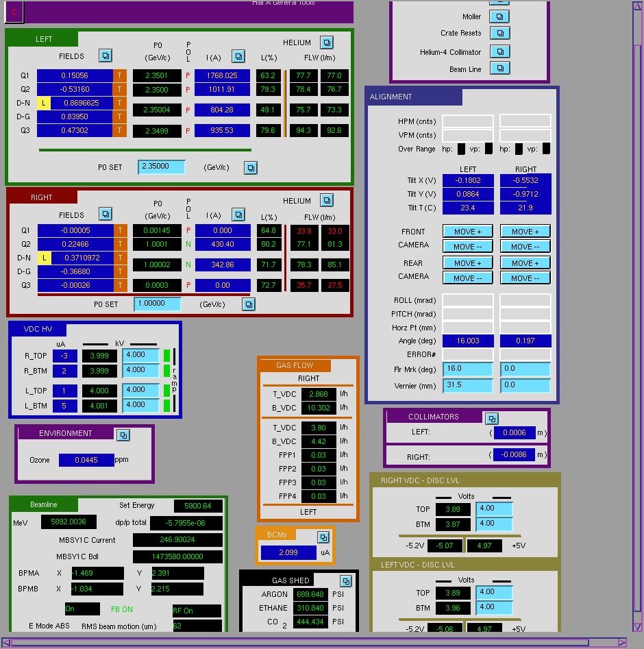Click Set Energy value 5900.64
The image size is (644, 649).
click(198, 506)
